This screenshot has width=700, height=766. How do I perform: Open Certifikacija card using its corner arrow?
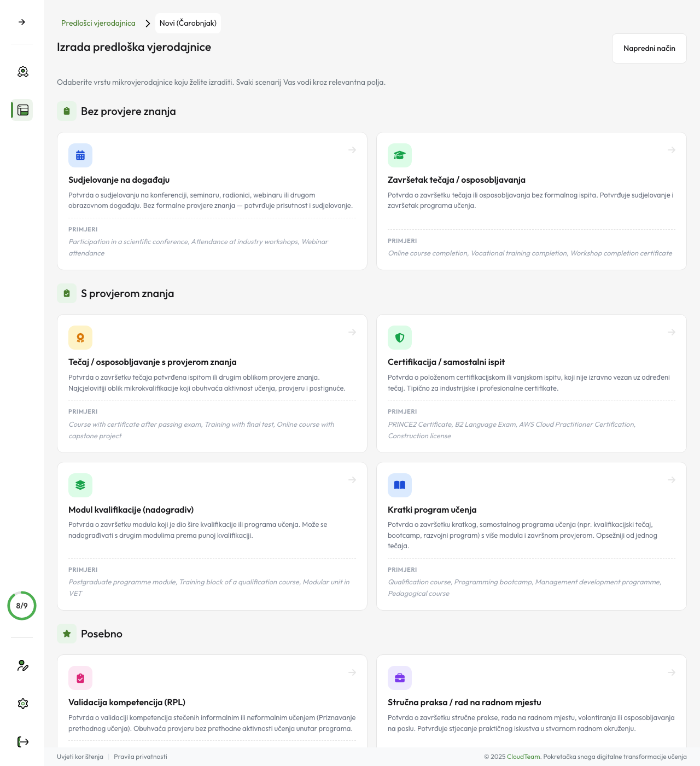click(x=671, y=332)
